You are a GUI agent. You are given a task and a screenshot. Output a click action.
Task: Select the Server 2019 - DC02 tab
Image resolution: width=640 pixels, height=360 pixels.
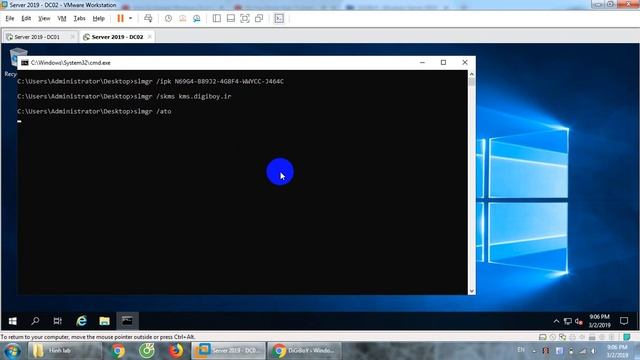[117, 37]
